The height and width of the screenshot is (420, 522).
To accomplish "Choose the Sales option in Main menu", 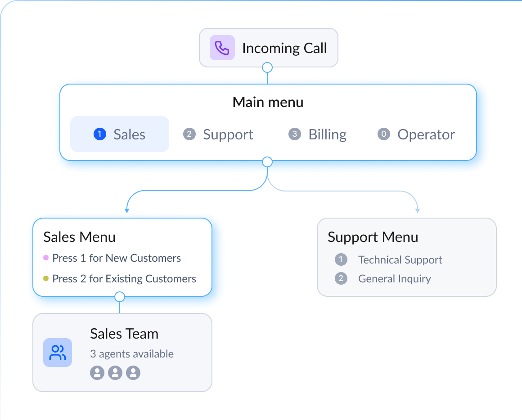I will click(120, 134).
